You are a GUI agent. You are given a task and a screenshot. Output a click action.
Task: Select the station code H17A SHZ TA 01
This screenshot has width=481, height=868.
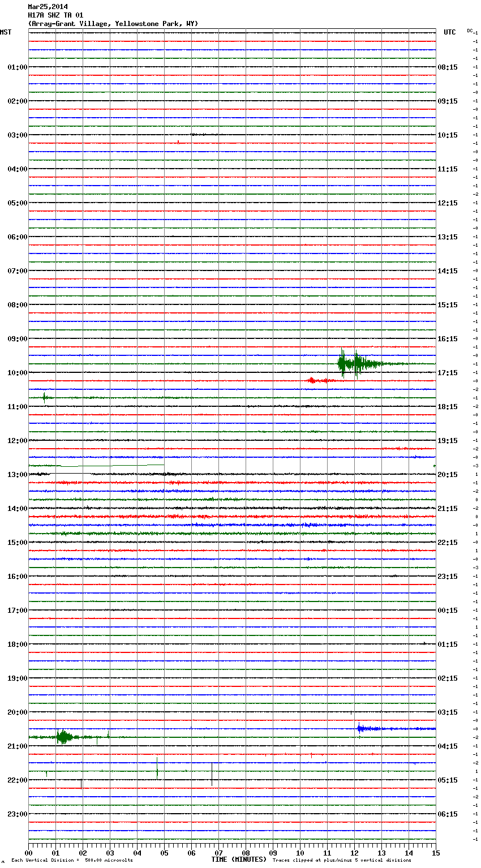pyautogui.click(x=55, y=15)
